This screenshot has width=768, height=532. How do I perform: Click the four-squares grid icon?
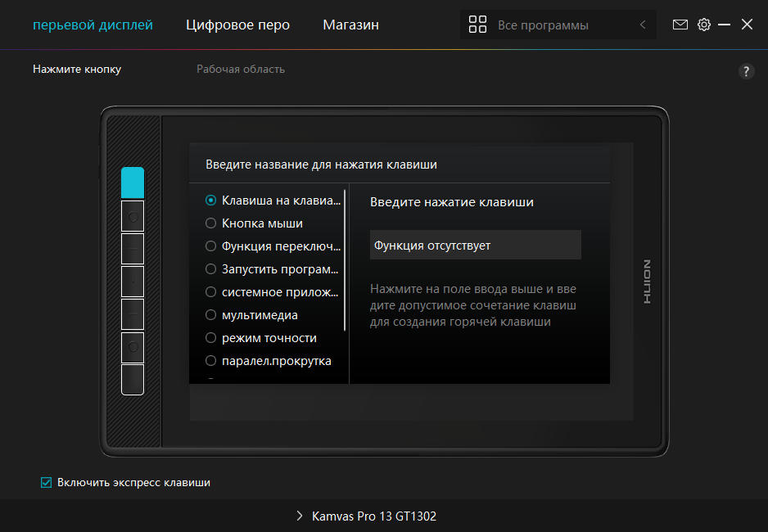click(477, 25)
